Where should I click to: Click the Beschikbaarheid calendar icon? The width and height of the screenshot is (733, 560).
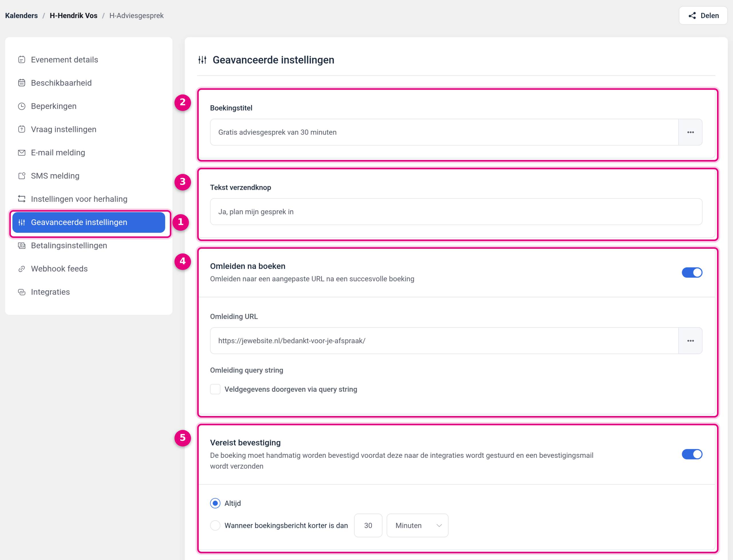22,83
